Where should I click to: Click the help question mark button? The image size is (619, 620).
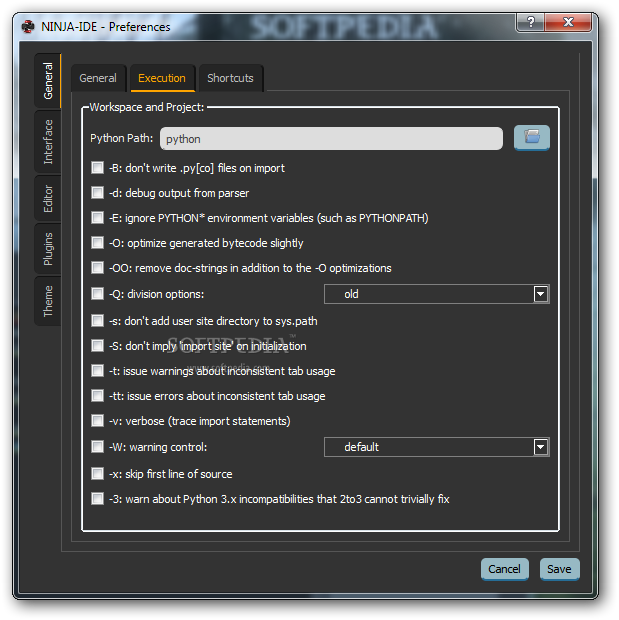(x=530, y=22)
